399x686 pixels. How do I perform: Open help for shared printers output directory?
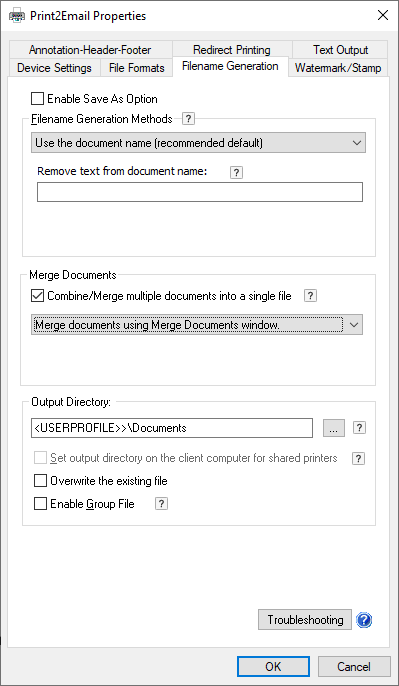(x=358, y=458)
